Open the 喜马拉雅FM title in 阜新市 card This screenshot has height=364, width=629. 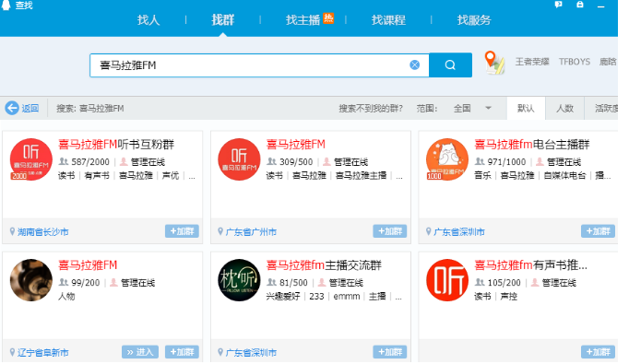tap(88, 265)
